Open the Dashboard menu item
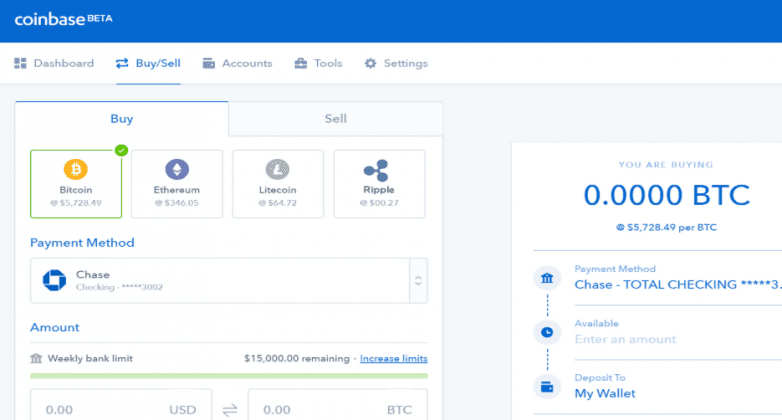This screenshot has width=782, height=420. (54, 63)
